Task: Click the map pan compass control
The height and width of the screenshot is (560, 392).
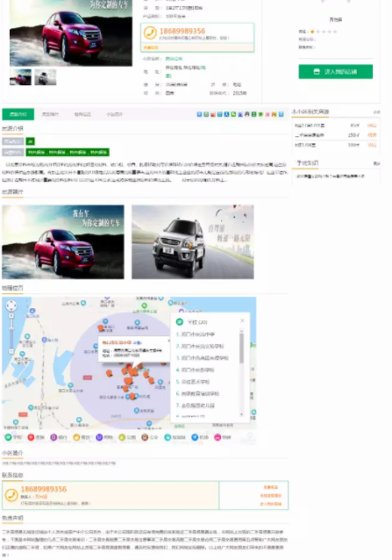Action: [x=11, y=305]
